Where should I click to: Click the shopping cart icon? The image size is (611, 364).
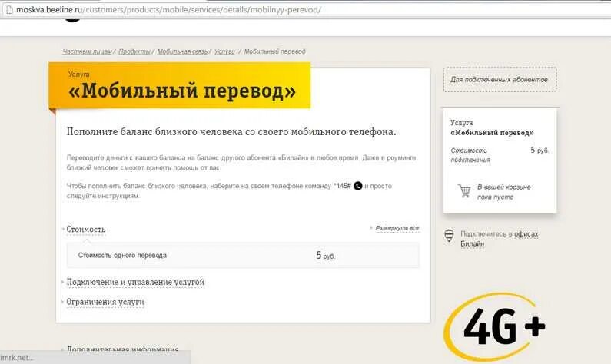coord(464,190)
